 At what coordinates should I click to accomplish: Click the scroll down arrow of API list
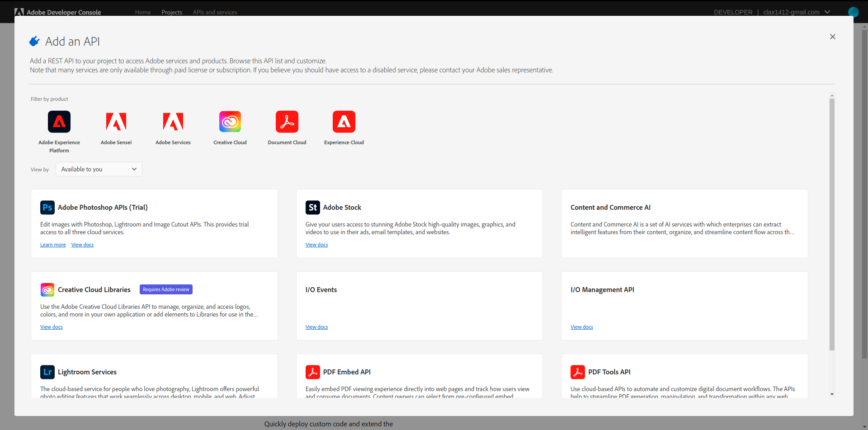(x=832, y=394)
